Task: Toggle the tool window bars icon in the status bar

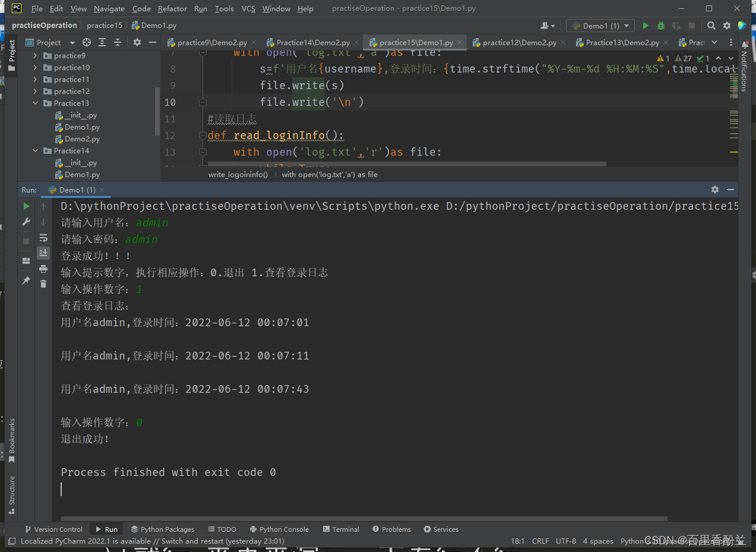Action: [11, 541]
